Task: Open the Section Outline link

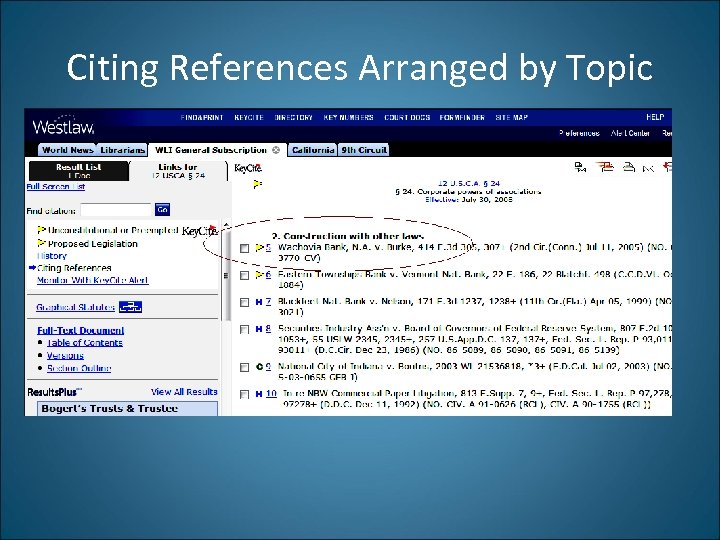Action: coord(79,368)
